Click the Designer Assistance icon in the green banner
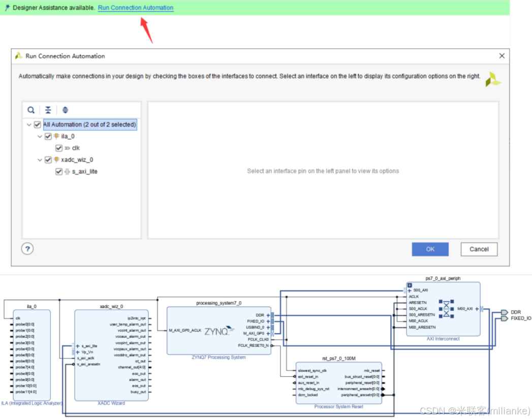Screen dimensions: 532x420 pos(7,8)
